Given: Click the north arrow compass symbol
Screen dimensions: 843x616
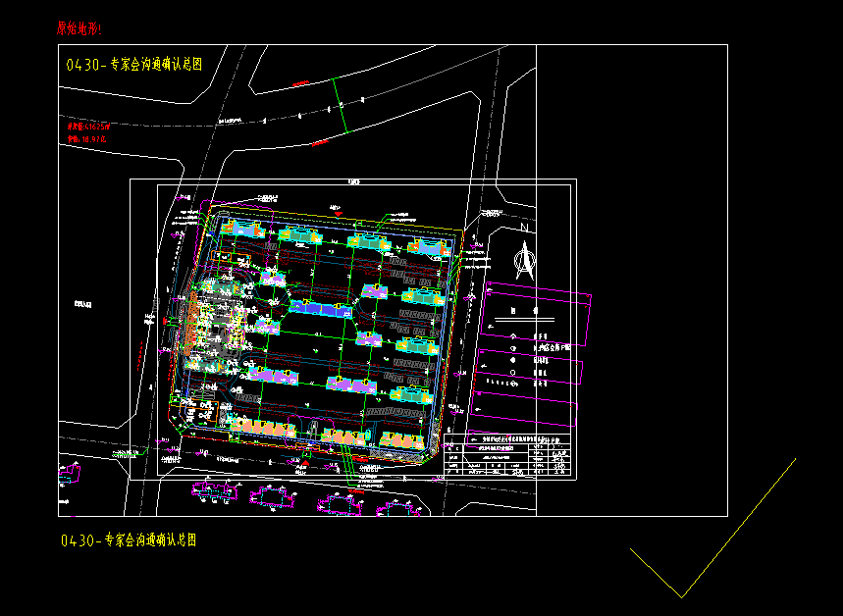Looking at the screenshot, I should click(525, 260).
